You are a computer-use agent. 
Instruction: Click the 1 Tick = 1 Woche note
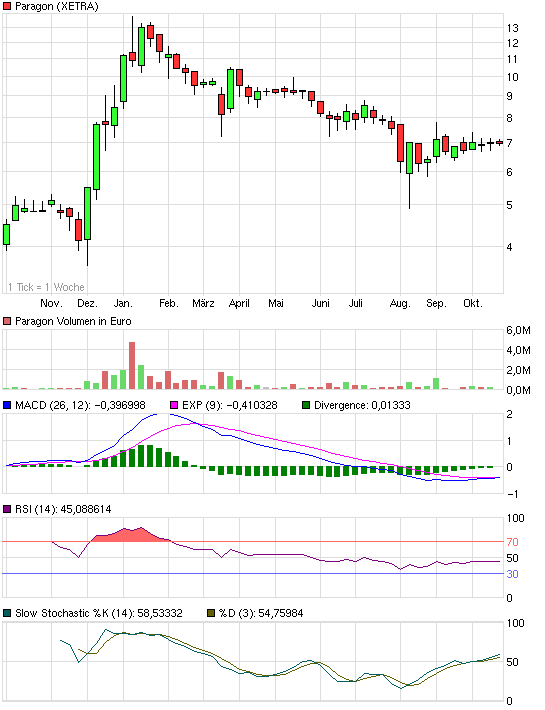[x=46, y=287]
